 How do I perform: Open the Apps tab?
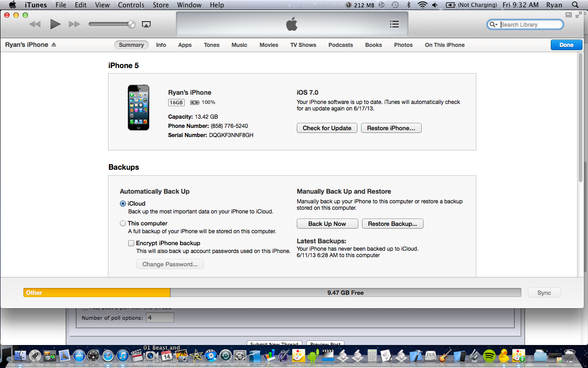click(x=185, y=45)
